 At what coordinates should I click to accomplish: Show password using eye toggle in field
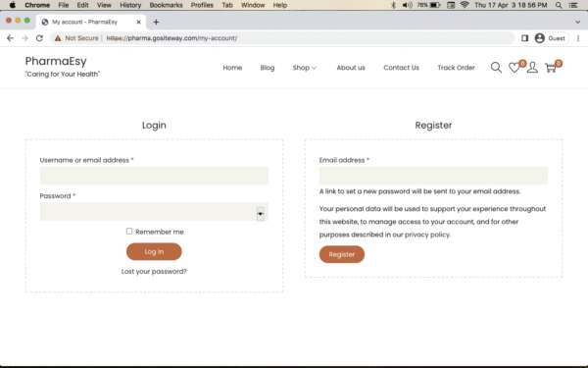click(260, 214)
